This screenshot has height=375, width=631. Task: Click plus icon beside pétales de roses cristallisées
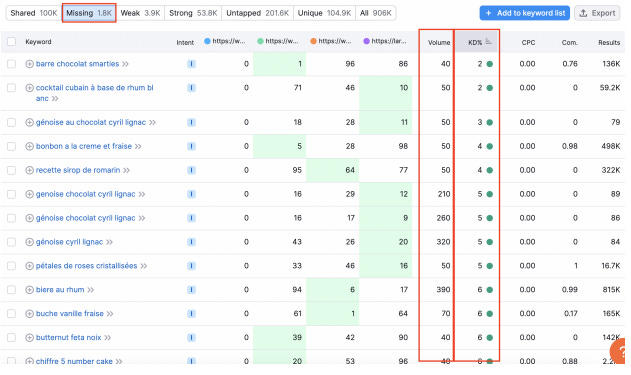(29, 266)
